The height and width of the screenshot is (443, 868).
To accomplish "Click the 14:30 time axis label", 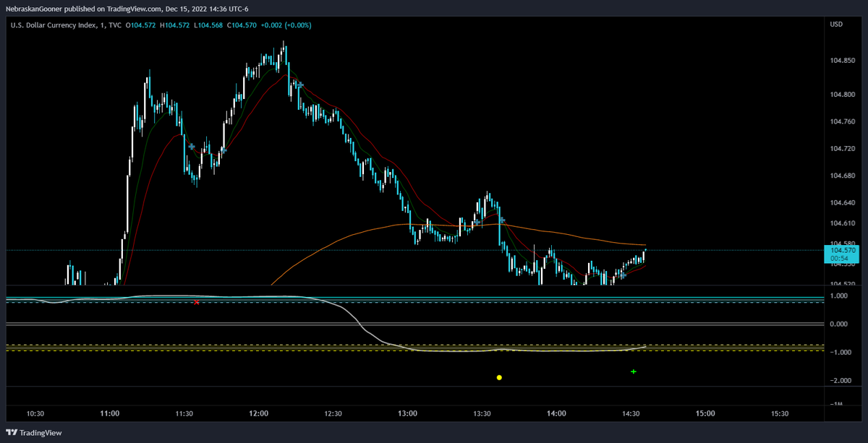I will pos(631,414).
